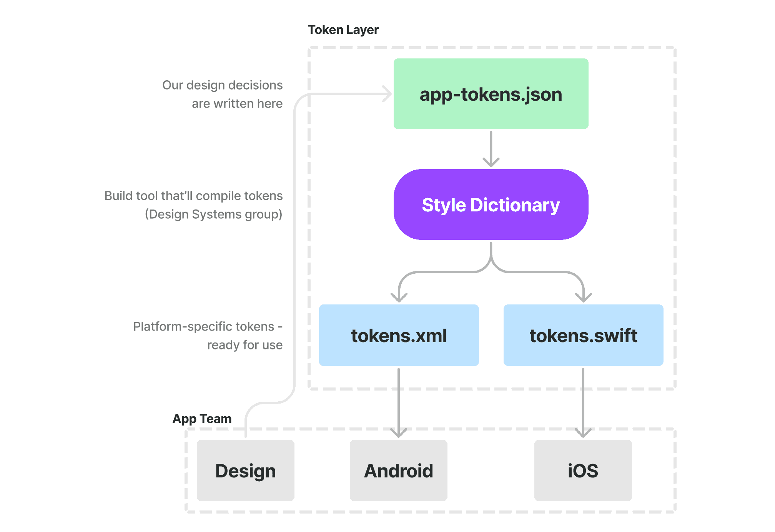
Task: Click the tokens.swift box
Action: coord(584,335)
